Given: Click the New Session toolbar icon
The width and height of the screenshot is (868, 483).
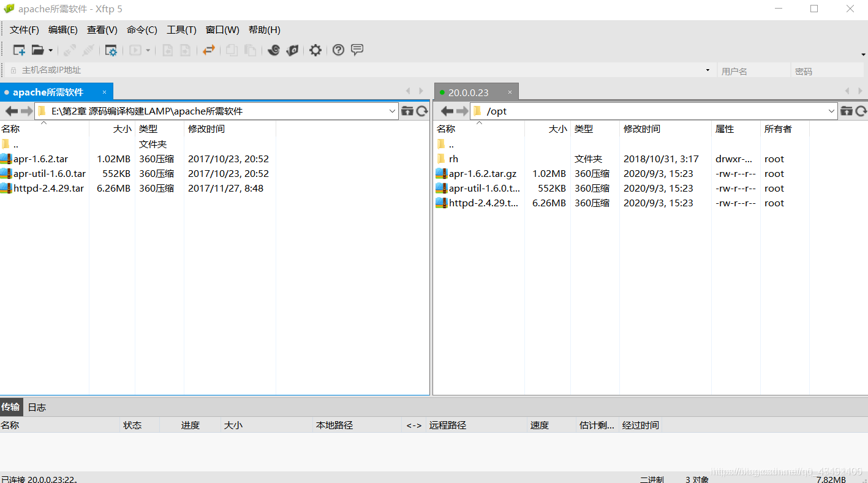Looking at the screenshot, I should click(19, 50).
